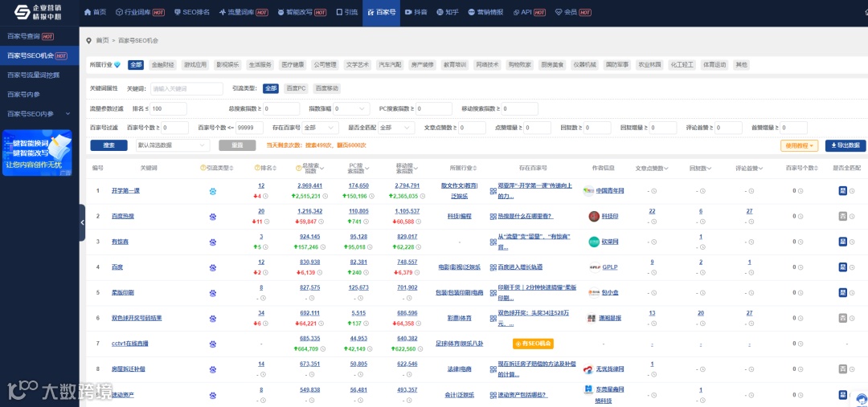Select the 医疗健康 industry filter
868x407 pixels.
[x=293, y=65]
